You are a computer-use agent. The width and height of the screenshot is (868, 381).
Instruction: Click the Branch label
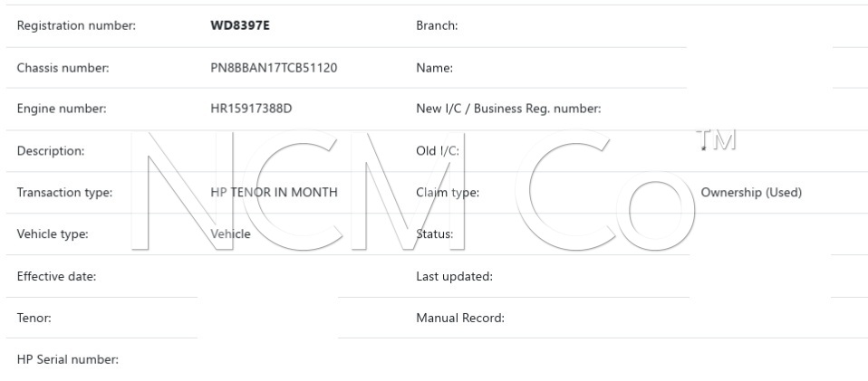coord(437,25)
